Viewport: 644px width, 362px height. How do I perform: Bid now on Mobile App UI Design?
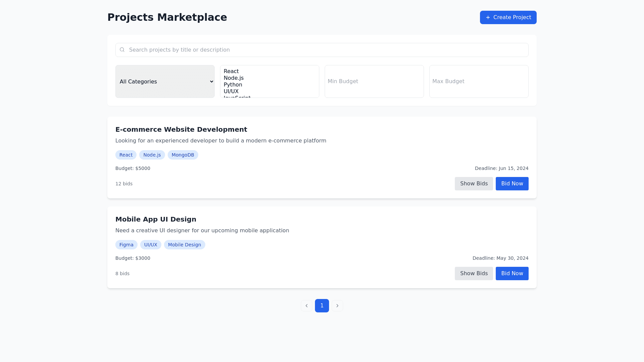pyautogui.click(x=512, y=274)
